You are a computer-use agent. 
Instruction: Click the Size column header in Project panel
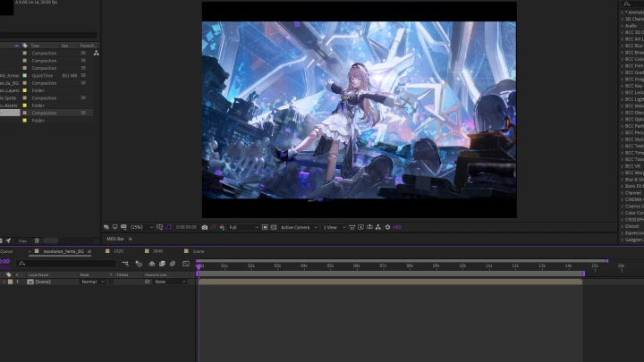click(x=65, y=46)
